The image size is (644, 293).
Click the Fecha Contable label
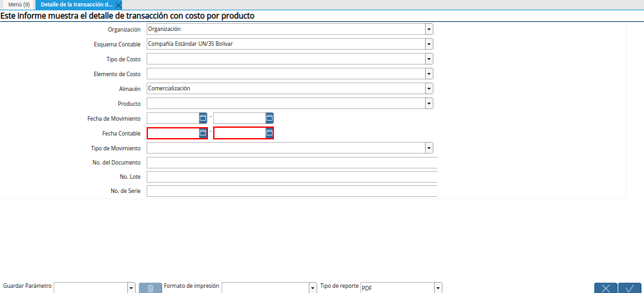[121, 134]
